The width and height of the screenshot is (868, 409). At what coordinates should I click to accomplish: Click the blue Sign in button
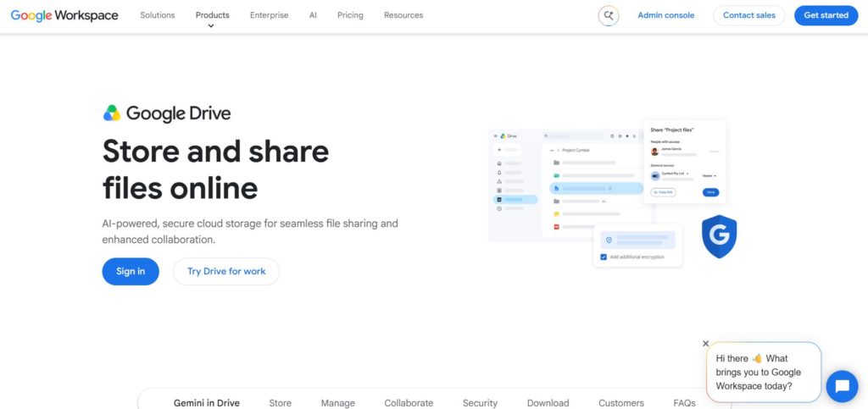[x=131, y=271]
